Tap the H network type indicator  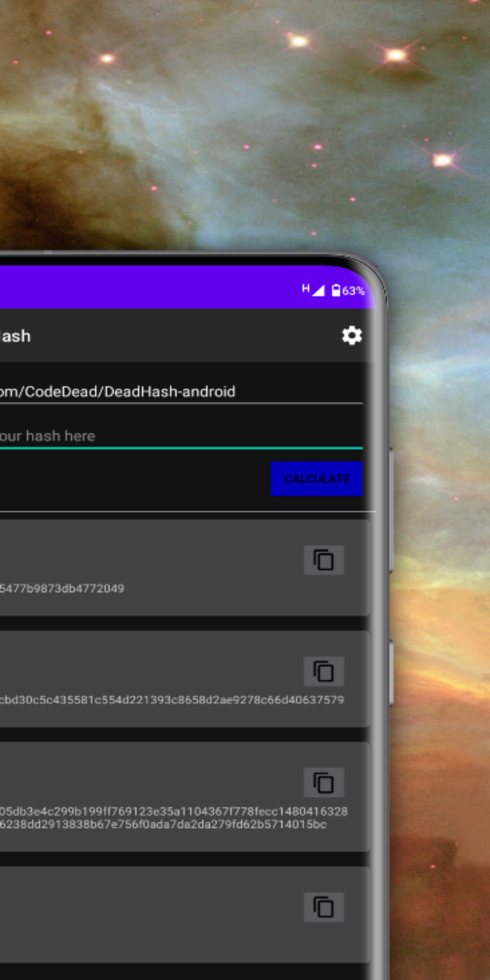tap(306, 289)
